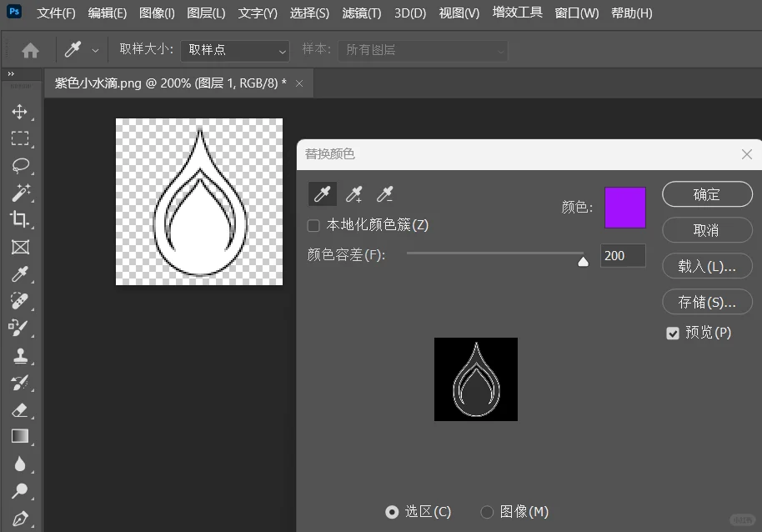Image resolution: width=762 pixels, height=532 pixels.
Task: Select the 图像 radio button
Action: [486, 511]
